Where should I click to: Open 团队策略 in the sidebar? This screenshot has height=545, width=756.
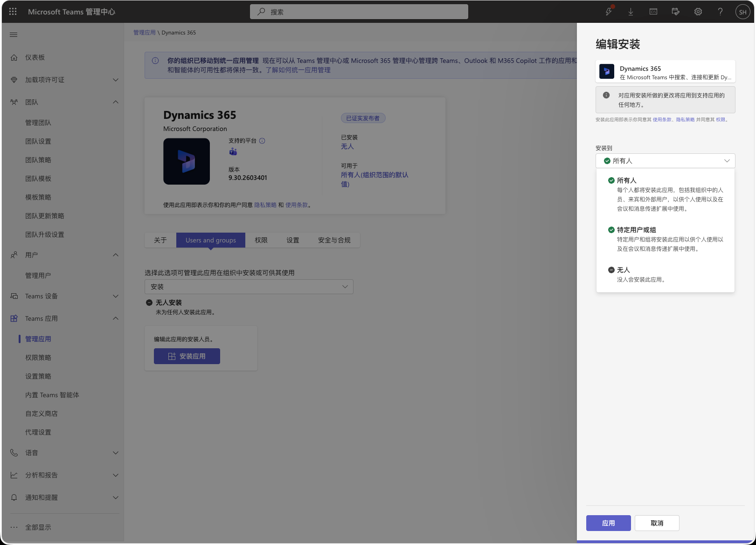(38, 160)
